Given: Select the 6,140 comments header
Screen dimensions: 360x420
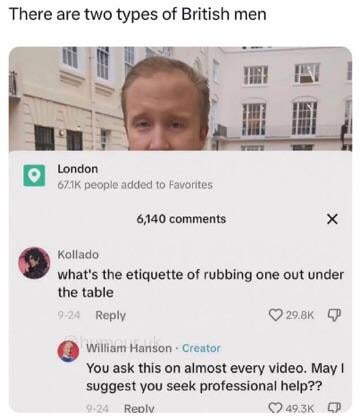Looking at the screenshot, I should pos(181,219).
